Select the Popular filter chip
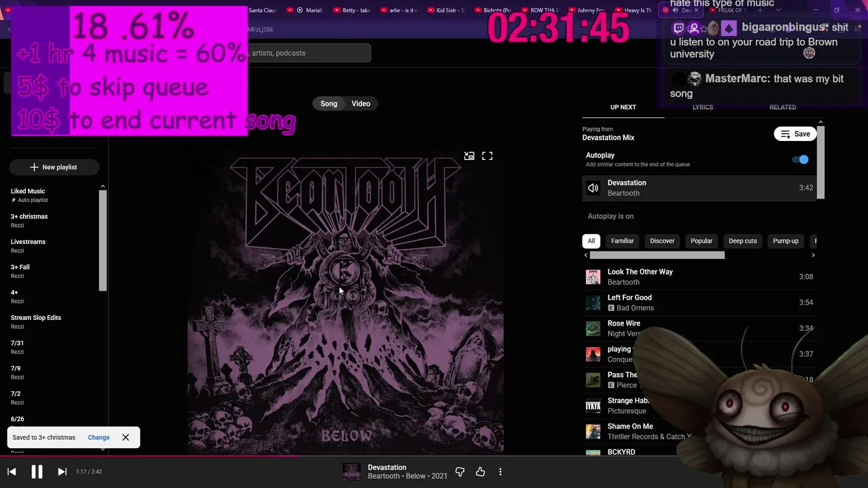The width and height of the screenshot is (868, 488). tap(701, 241)
